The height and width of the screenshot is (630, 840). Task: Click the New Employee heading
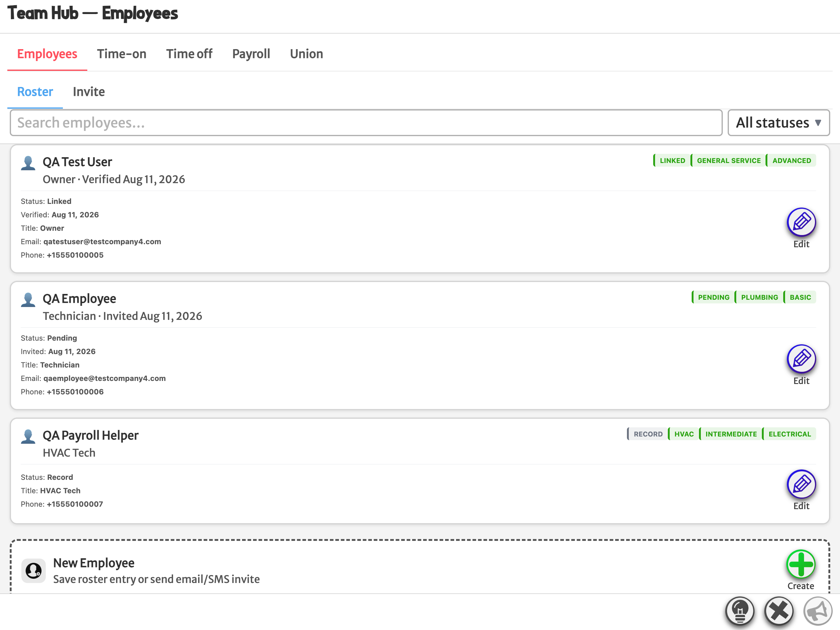pos(94,563)
